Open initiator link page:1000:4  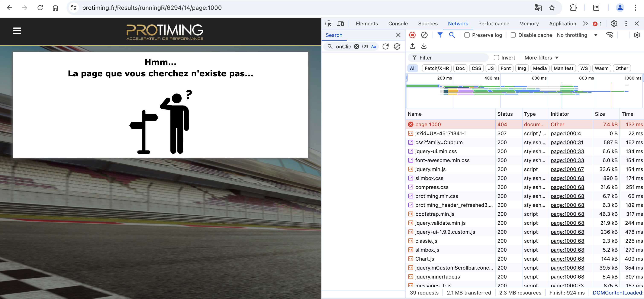(566, 133)
